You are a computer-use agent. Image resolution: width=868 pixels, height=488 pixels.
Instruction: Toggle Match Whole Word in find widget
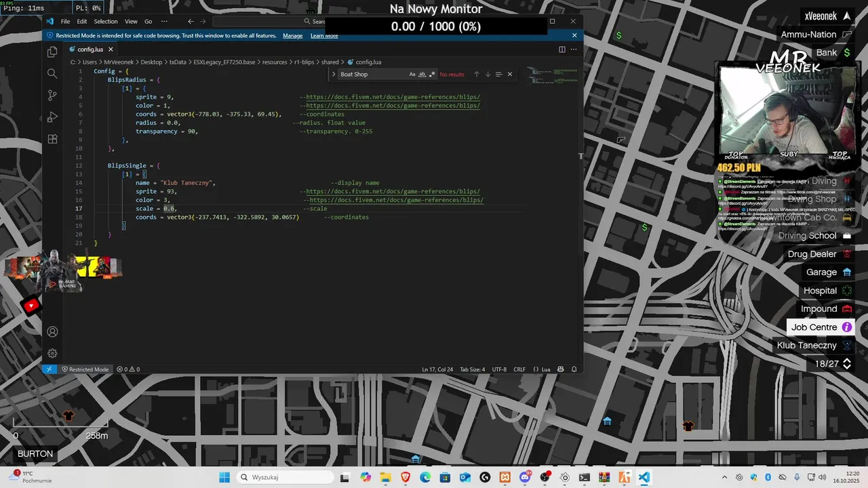(x=422, y=75)
